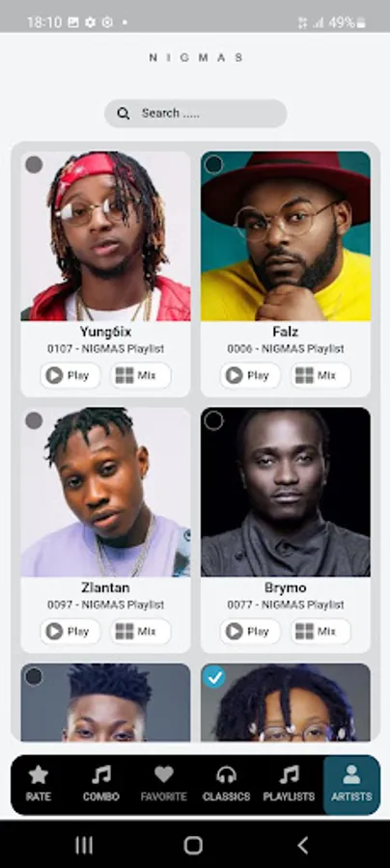
Task: Click the search magnifier icon
Action: click(x=124, y=114)
